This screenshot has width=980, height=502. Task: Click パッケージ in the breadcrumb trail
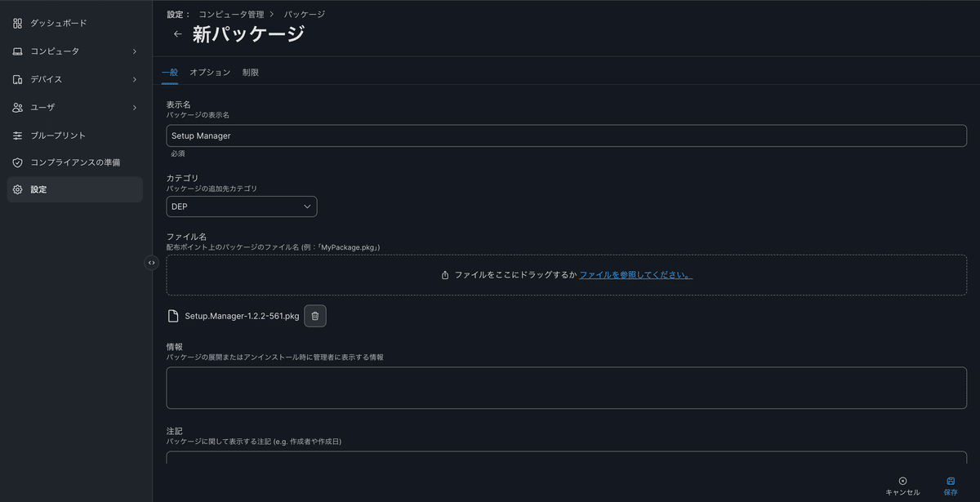click(x=304, y=14)
